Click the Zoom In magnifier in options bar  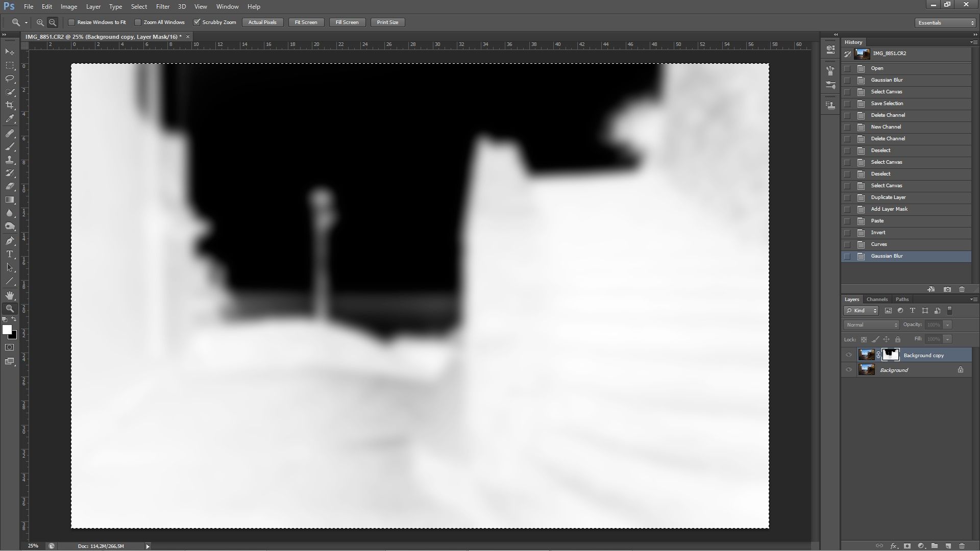click(40, 22)
